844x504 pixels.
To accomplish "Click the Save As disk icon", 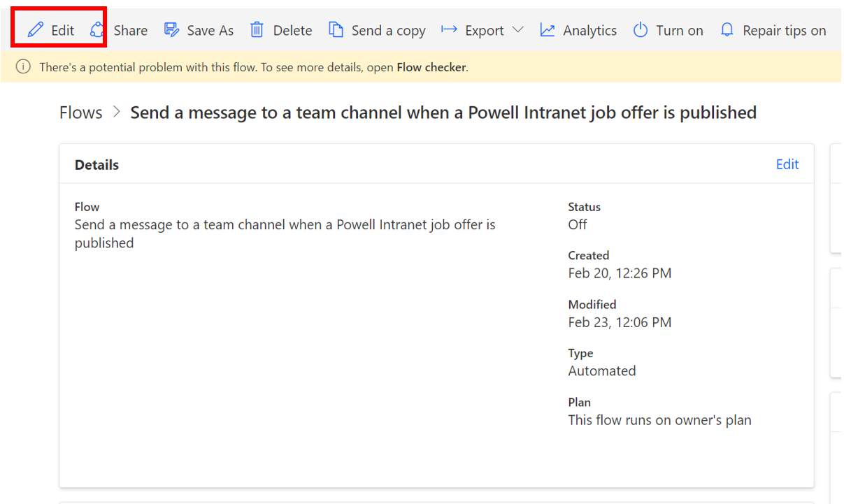I will click(171, 30).
